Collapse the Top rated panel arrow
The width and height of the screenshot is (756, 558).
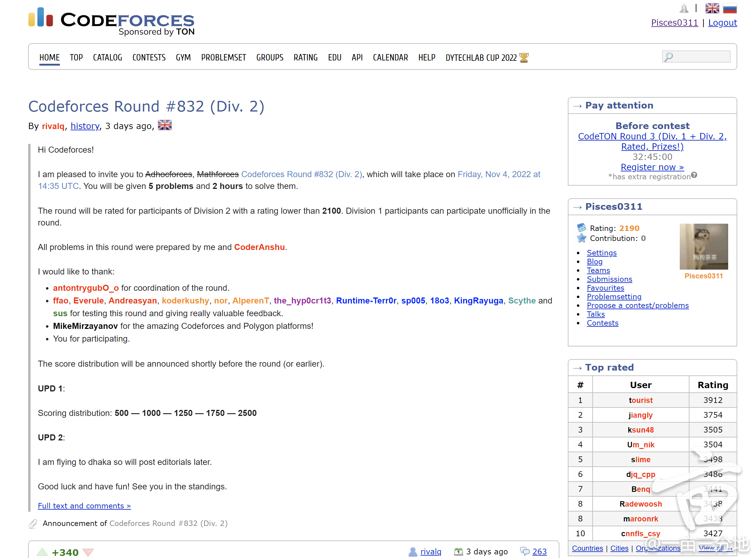pos(578,368)
